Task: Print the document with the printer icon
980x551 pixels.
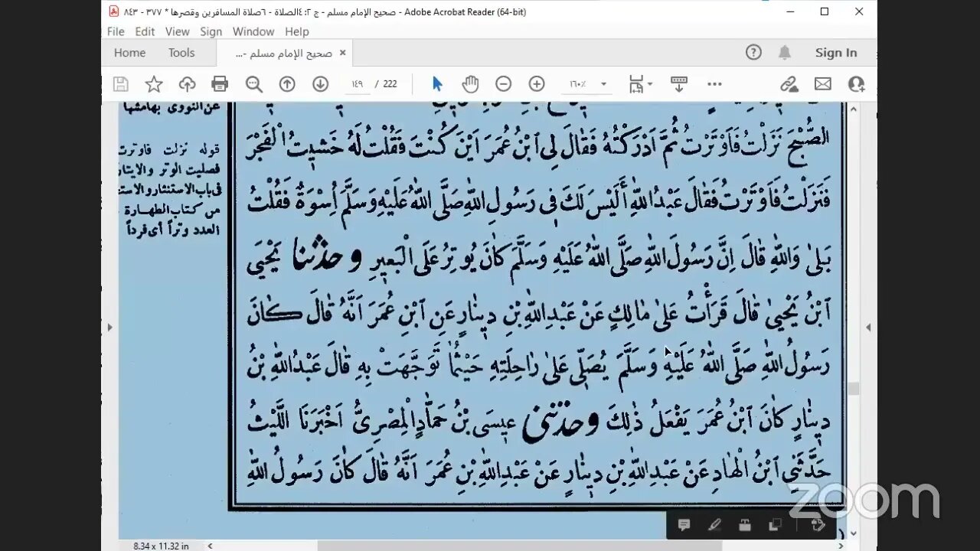Action: coord(220,84)
